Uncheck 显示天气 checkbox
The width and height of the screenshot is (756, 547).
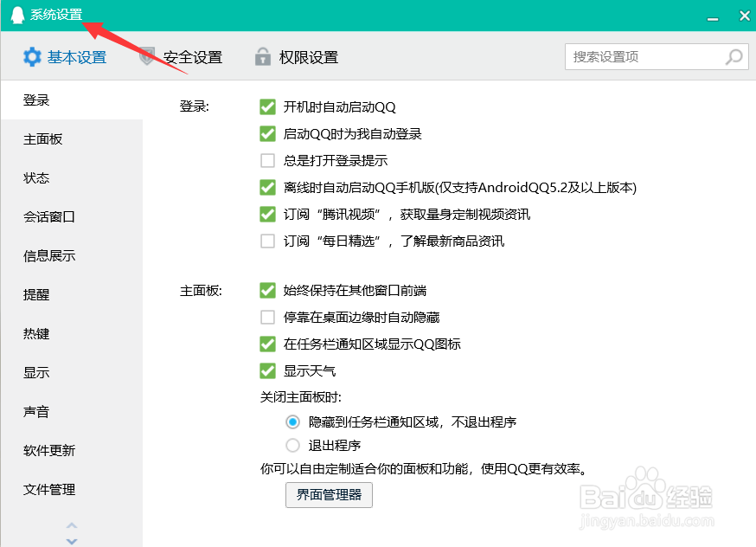tap(267, 371)
